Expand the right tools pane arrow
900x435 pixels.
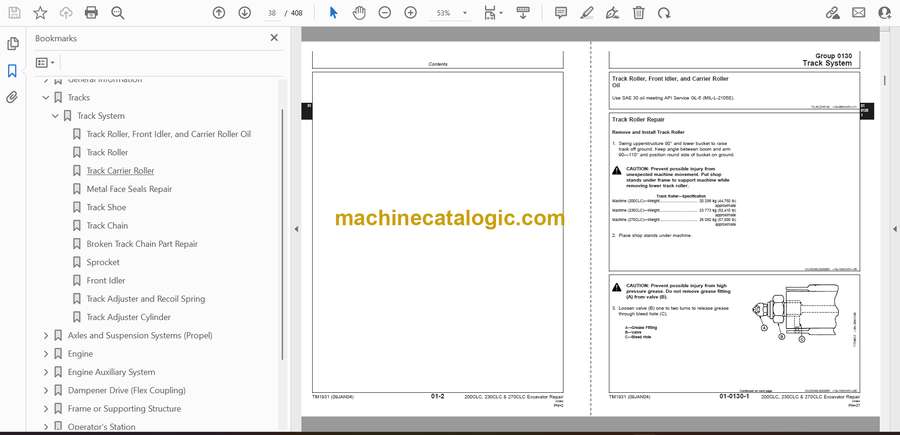(x=894, y=229)
